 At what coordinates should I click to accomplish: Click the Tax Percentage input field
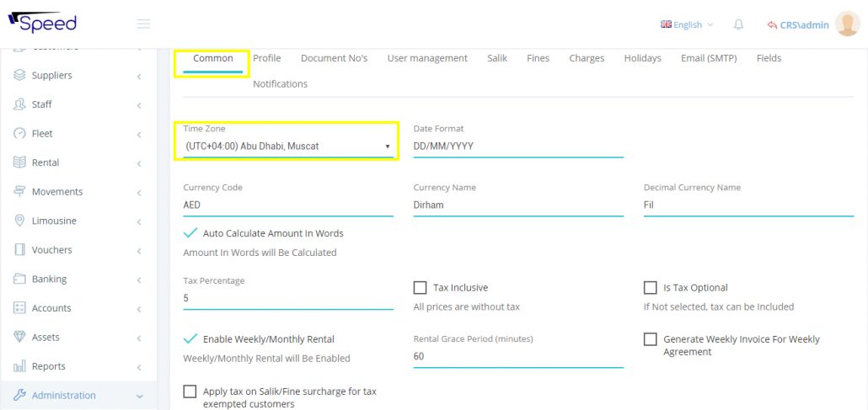[287, 298]
